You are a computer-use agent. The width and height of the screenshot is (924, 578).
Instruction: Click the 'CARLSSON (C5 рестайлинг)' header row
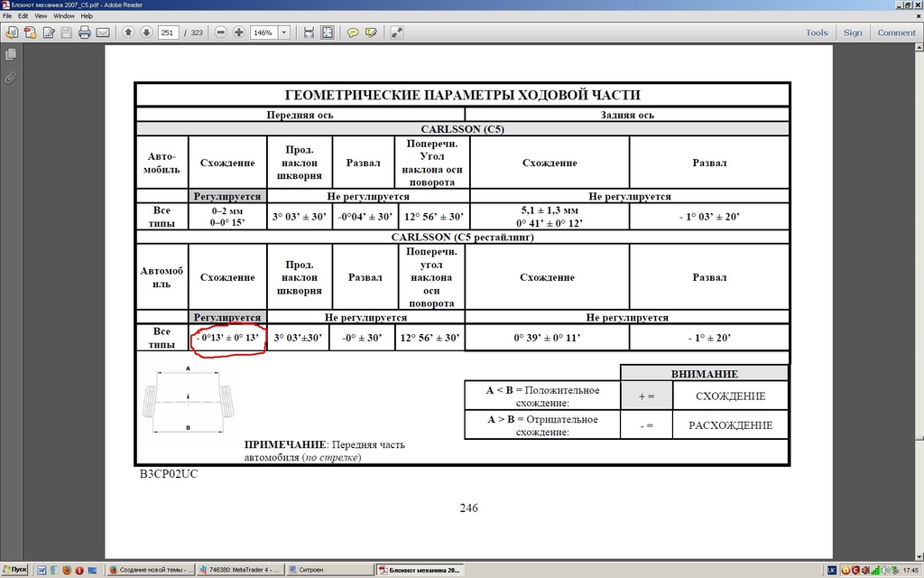click(x=463, y=238)
